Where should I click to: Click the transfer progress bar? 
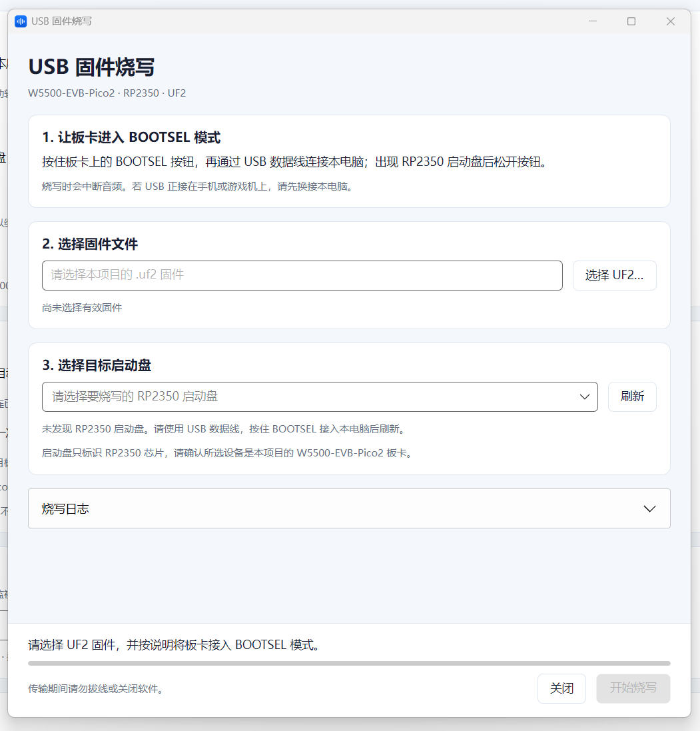click(x=349, y=663)
